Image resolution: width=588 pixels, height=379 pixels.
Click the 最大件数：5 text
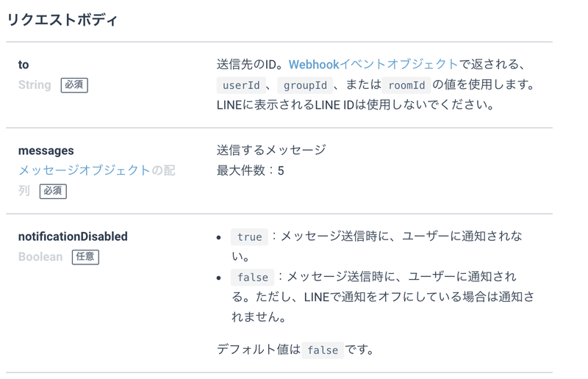point(250,170)
